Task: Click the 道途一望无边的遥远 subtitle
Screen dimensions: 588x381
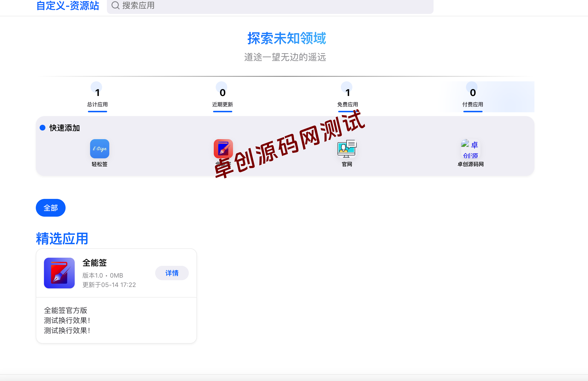Action: [285, 57]
